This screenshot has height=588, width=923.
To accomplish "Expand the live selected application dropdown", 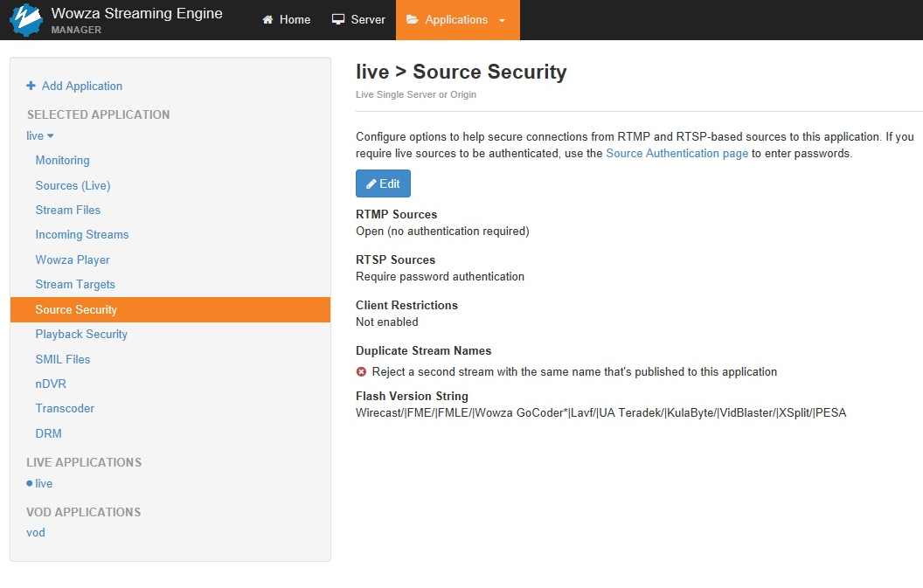I will pyautogui.click(x=40, y=135).
